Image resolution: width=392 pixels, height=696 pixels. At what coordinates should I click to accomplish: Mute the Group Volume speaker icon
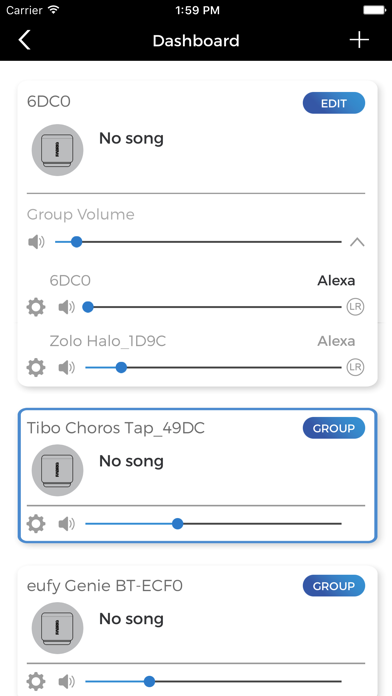click(x=36, y=242)
